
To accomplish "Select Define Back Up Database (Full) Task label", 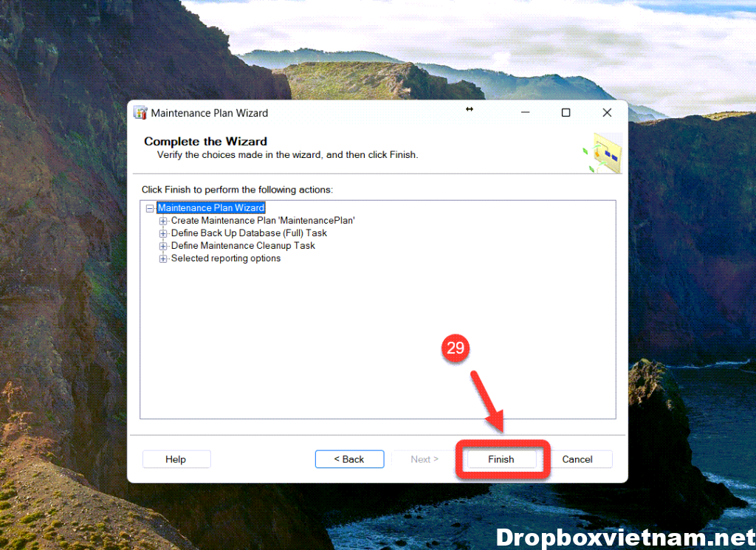I will pyautogui.click(x=249, y=233).
